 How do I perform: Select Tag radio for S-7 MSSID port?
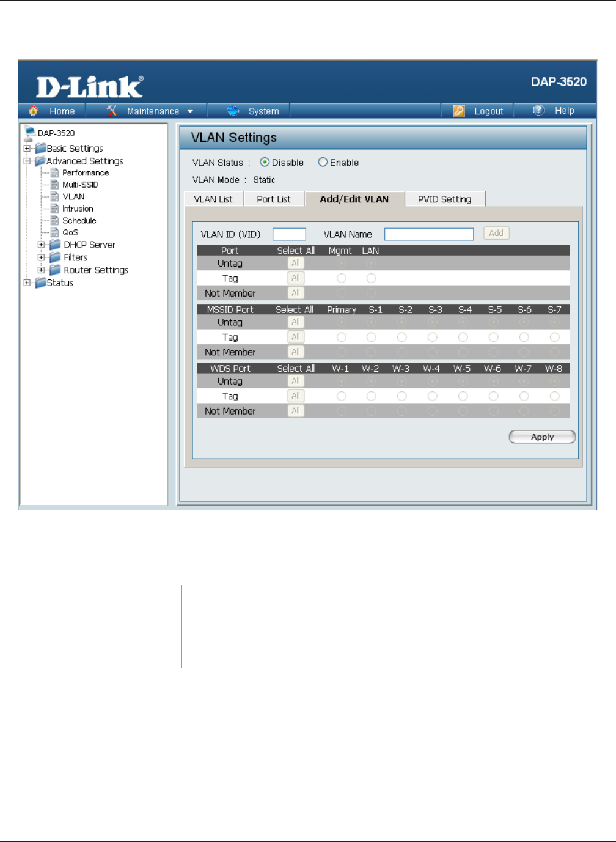(554, 337)
